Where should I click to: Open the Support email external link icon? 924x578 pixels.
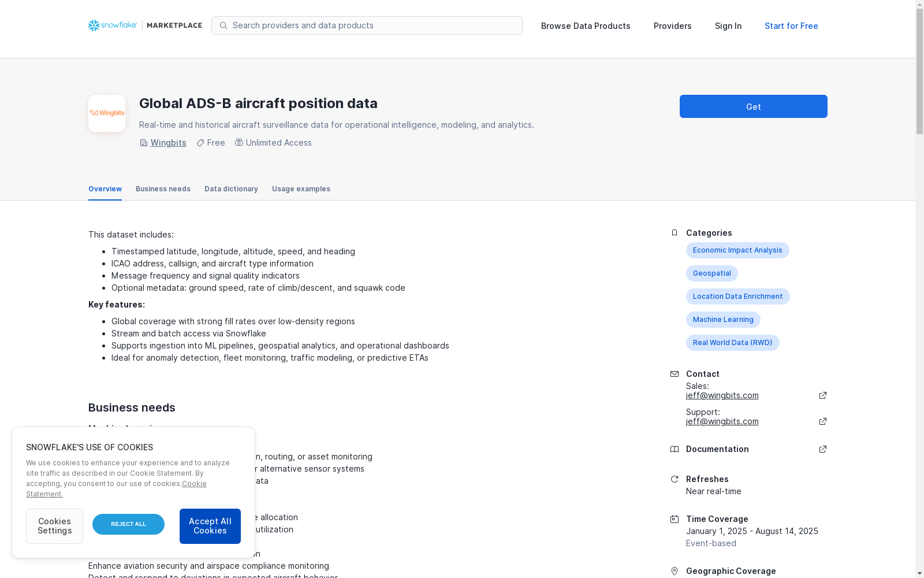(x=823, y=421)
